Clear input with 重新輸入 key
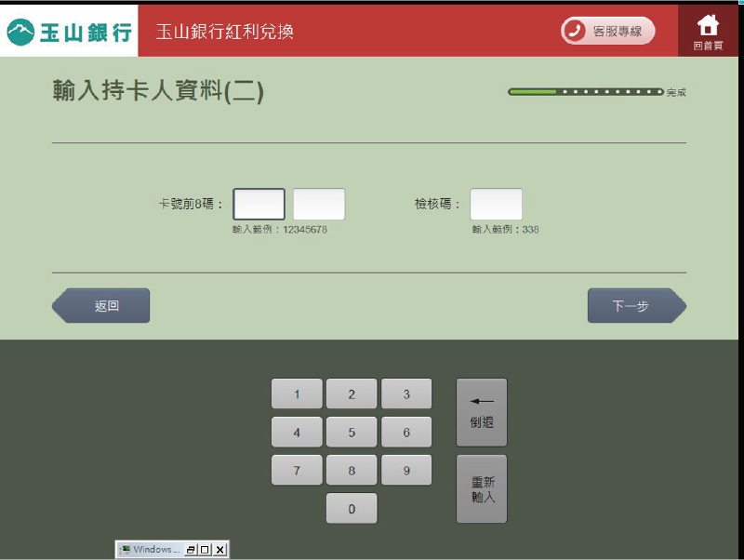The height and width of the screenshot is (560, 744). 482,488
